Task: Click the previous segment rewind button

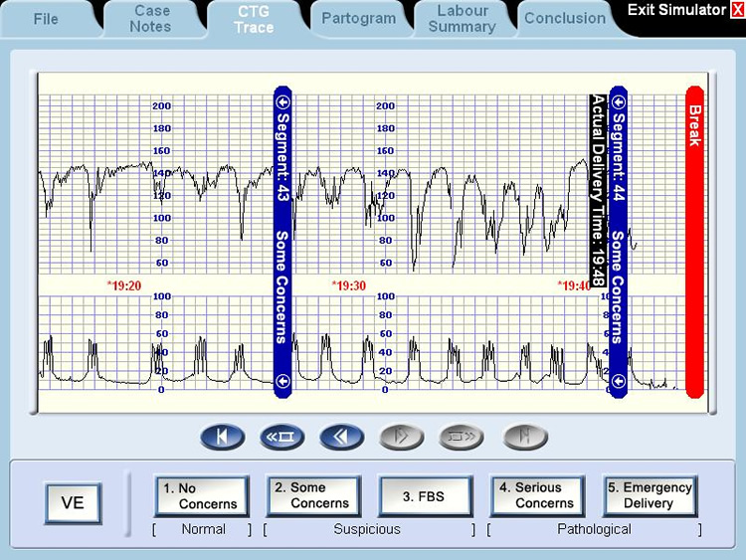Action: pos(282,437)
